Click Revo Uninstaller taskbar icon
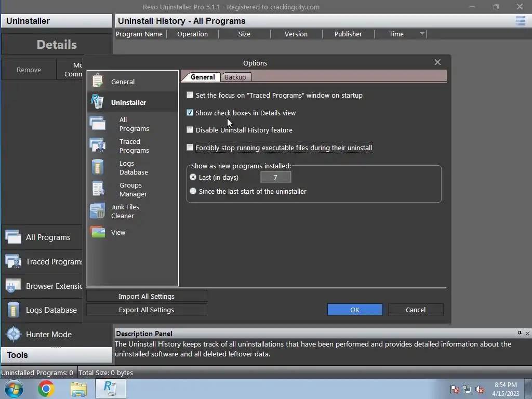532x399 pixels. 111,389
